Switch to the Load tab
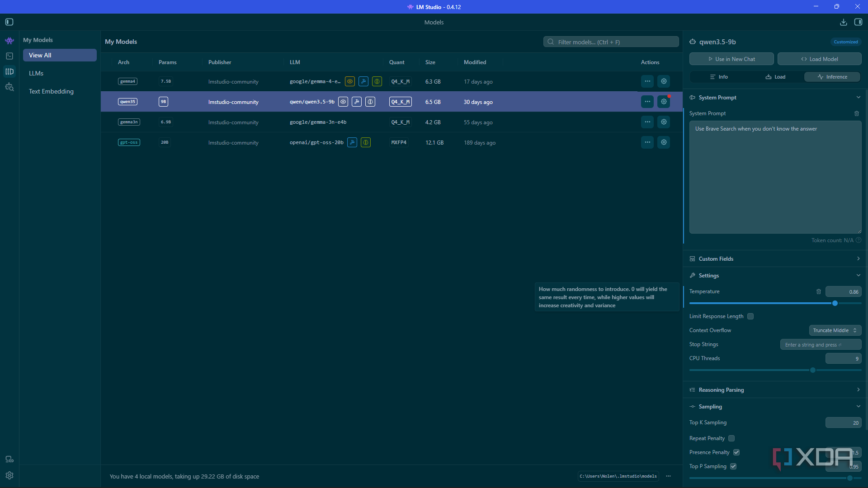The image size is (868, 488). 775,77
